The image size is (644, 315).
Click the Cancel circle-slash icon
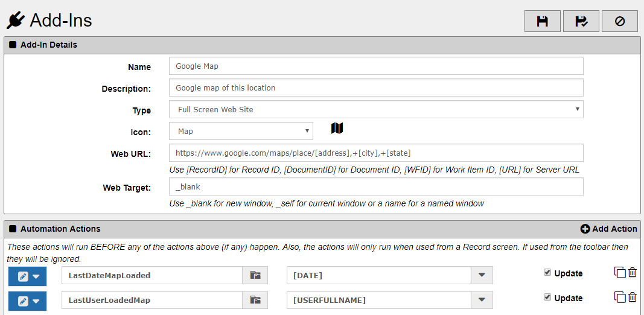[619, 21]
